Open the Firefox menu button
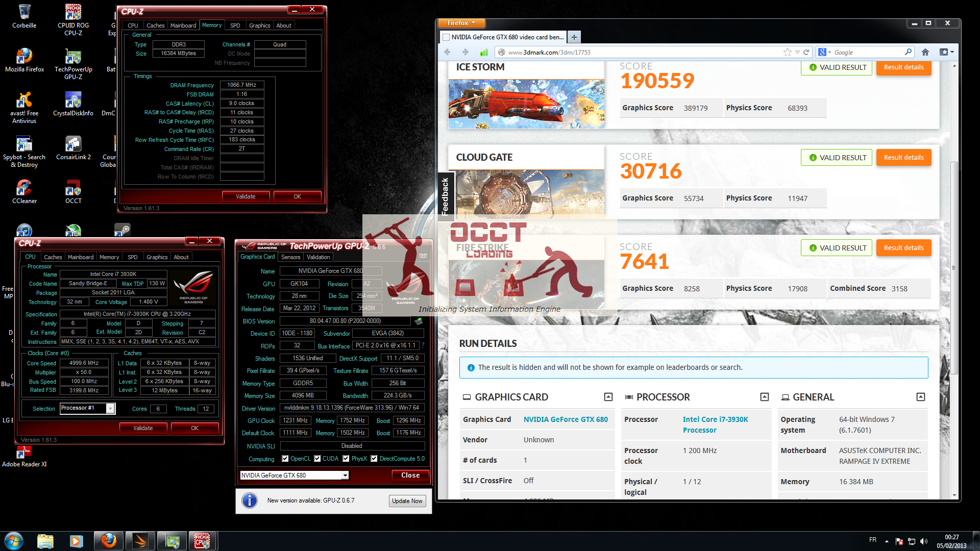Screen dimensions: 980x551 (x=461, y=23)
